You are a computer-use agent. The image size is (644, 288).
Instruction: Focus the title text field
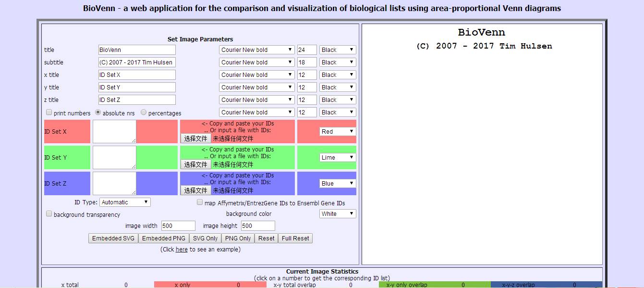click(x=137, y=50)
